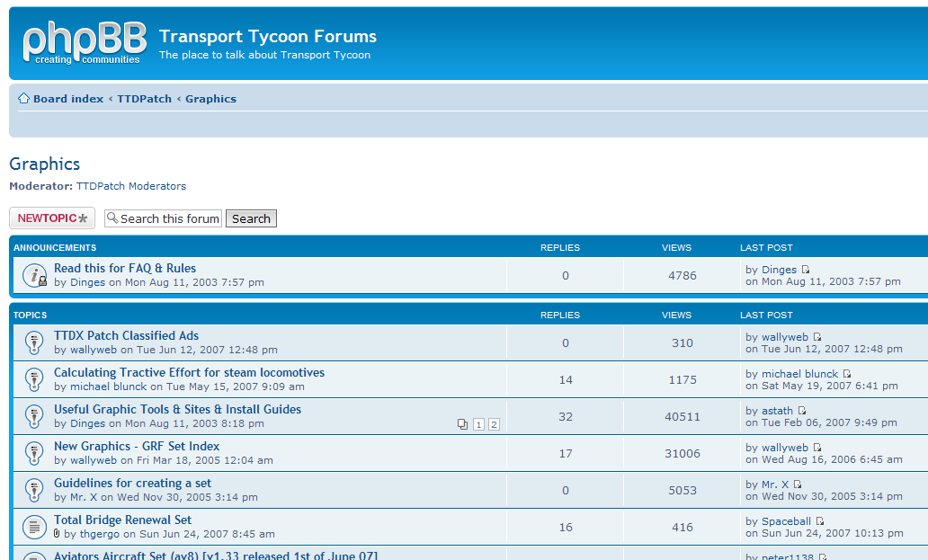Image resolution: width=928 pixels, height=560 pixels.
Task: Click view count 4786
Action: pos(683,275)
